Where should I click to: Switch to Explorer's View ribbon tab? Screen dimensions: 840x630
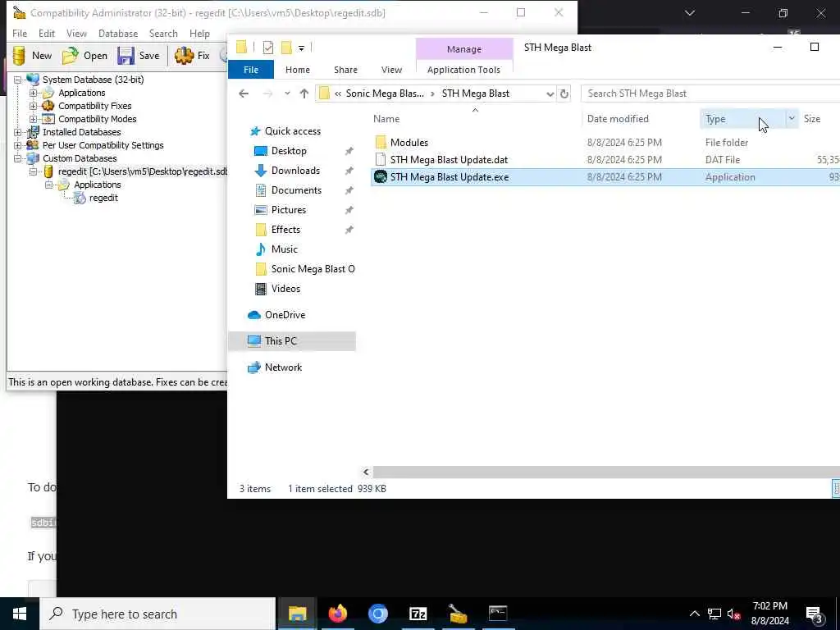tap(391, 70)
